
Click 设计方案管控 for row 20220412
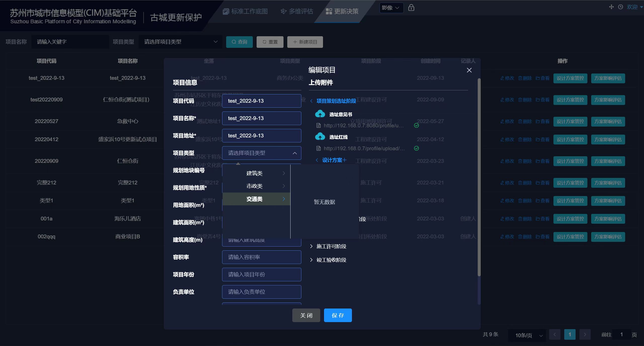(570, 140)
